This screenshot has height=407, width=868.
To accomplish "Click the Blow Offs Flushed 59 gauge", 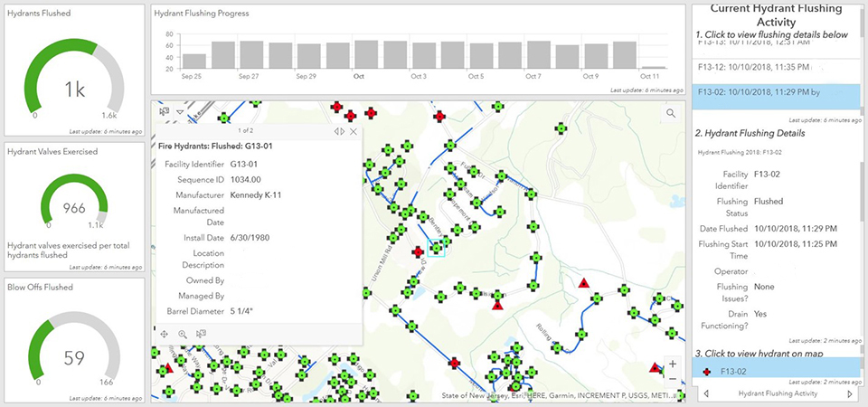I will (x=74, y=347).
